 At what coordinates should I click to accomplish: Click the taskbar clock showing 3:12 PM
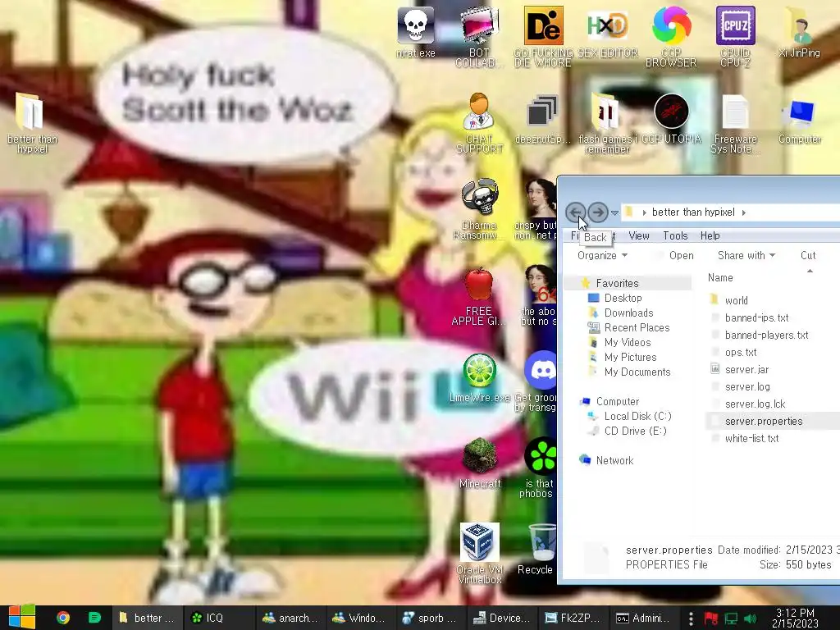coord(795,618)
